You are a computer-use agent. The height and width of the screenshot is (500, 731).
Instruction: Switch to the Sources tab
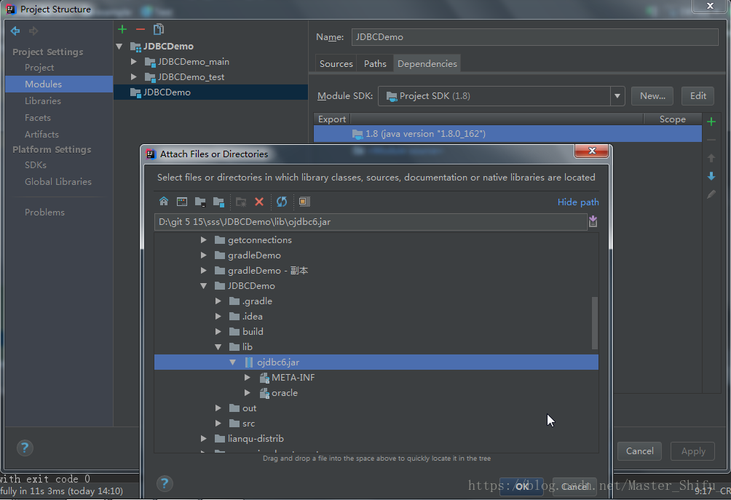(x=336, y=64)
